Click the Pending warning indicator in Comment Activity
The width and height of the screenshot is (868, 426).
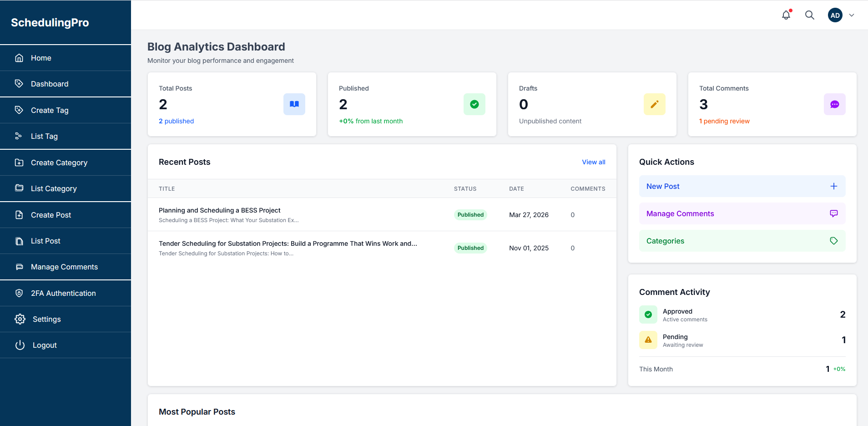tap(648, 340)
